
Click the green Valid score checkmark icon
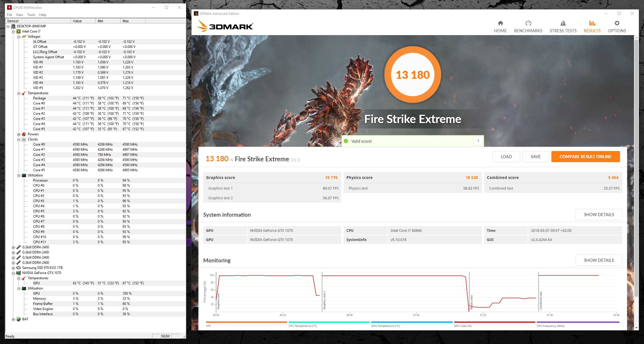coord(346,141)
